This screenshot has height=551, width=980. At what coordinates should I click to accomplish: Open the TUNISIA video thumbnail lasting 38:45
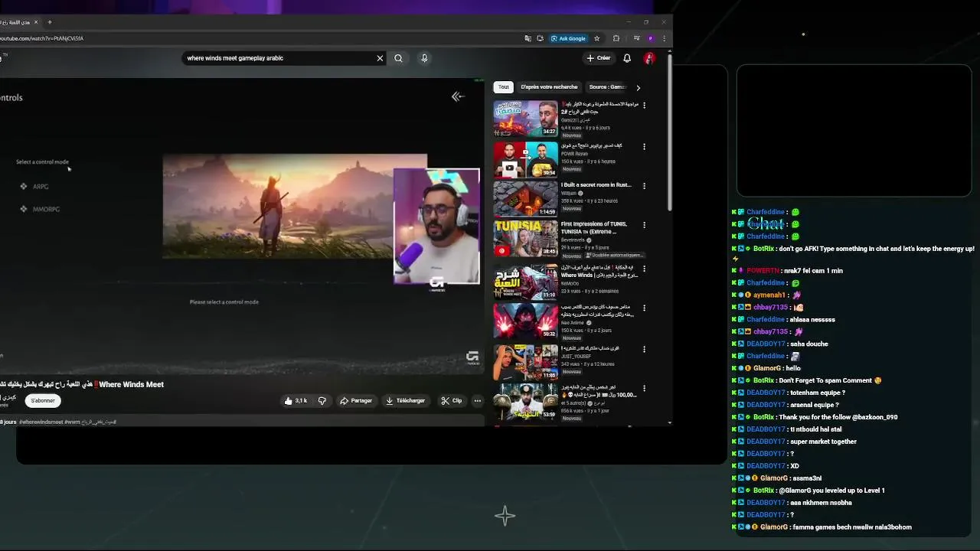pyautogui.click(x=525, y=238)
